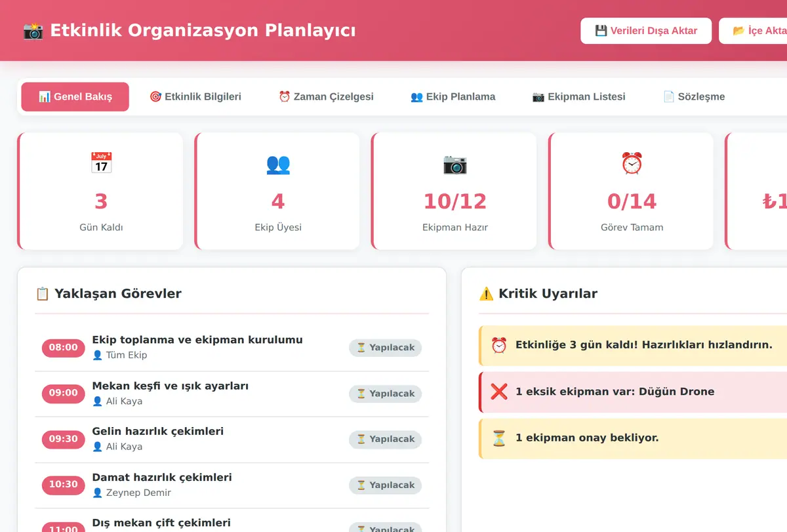Click the İçe Aktar button
The image size is (787, 532).
click(753, 31)
